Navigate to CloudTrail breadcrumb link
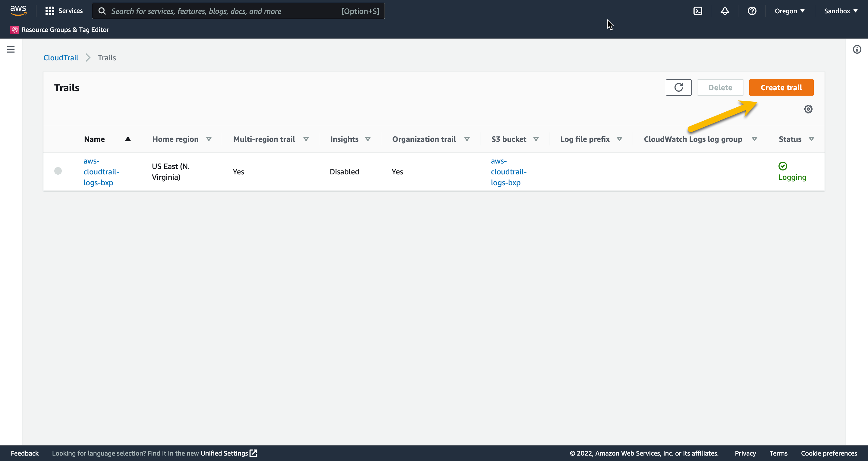This screenshot has width=868, height=461. 61,58
